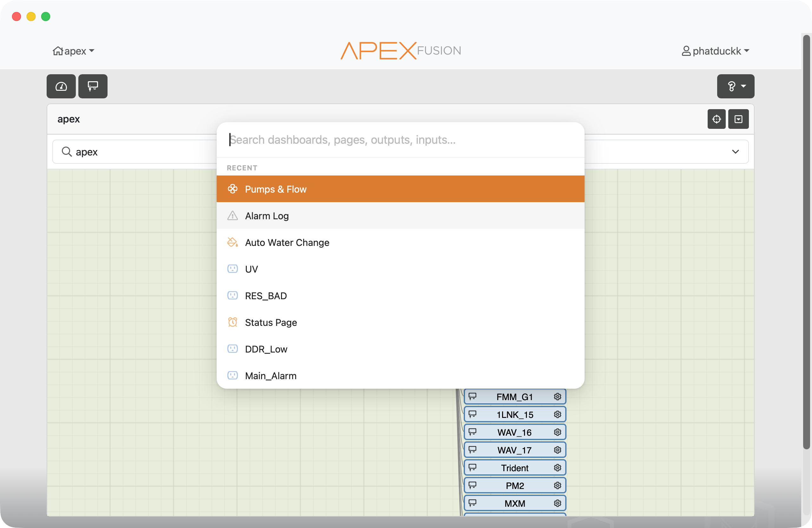
Task: Open WAV_16 gear settings
Action: coord(558,432)
